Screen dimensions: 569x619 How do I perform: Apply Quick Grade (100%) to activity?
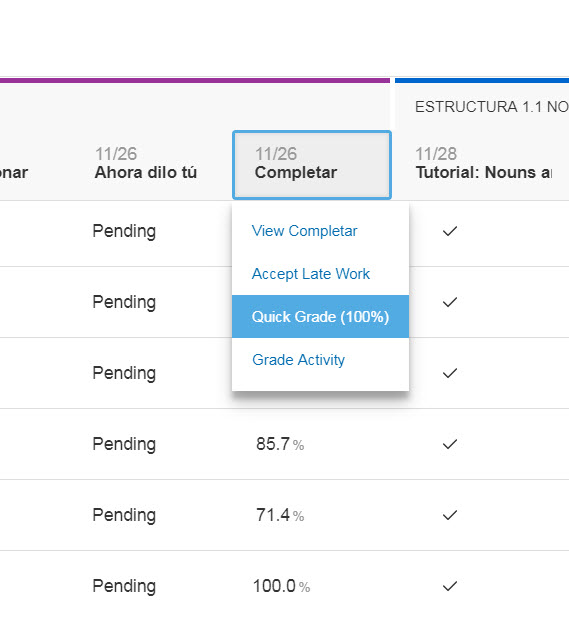pos(320,317)
